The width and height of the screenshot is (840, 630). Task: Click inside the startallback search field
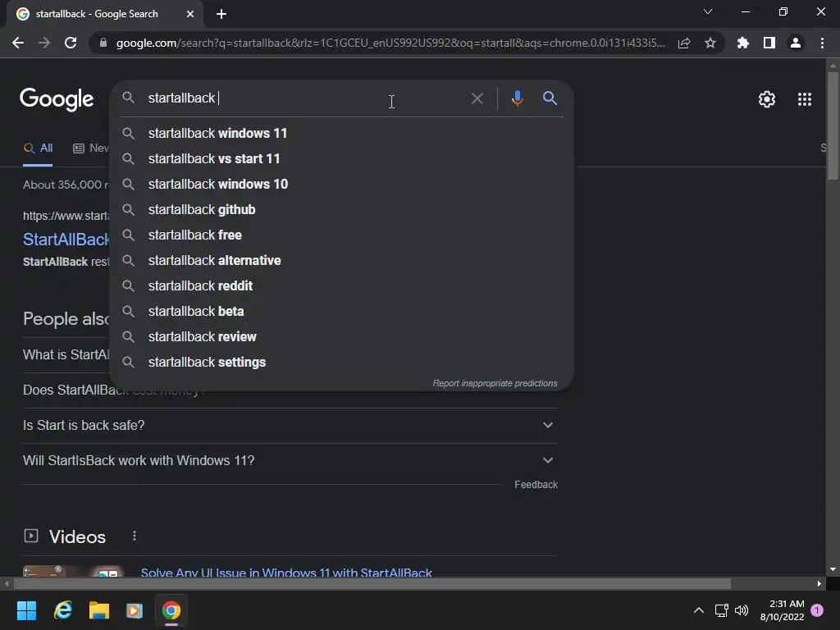(305, 98)
